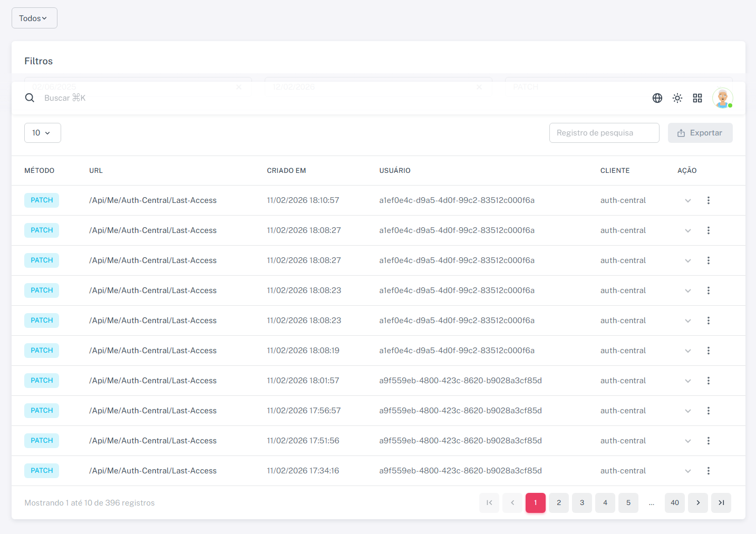Image resolution: width=756 pixels, height=534 pixels.
Task: Open kebab menu for 18:01:57 row
Action: pyautogui.click(x=709, y=381)
